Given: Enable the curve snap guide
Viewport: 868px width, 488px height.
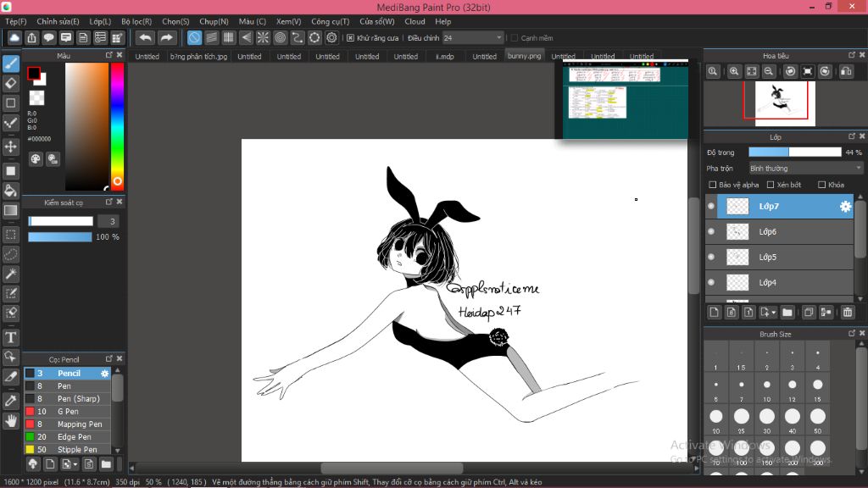Looking at the screenshot, I should [x=298, y=37].
